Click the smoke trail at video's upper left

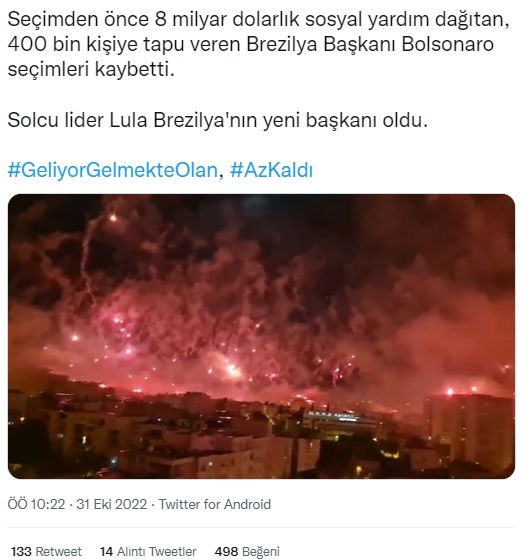pos(88,250)
